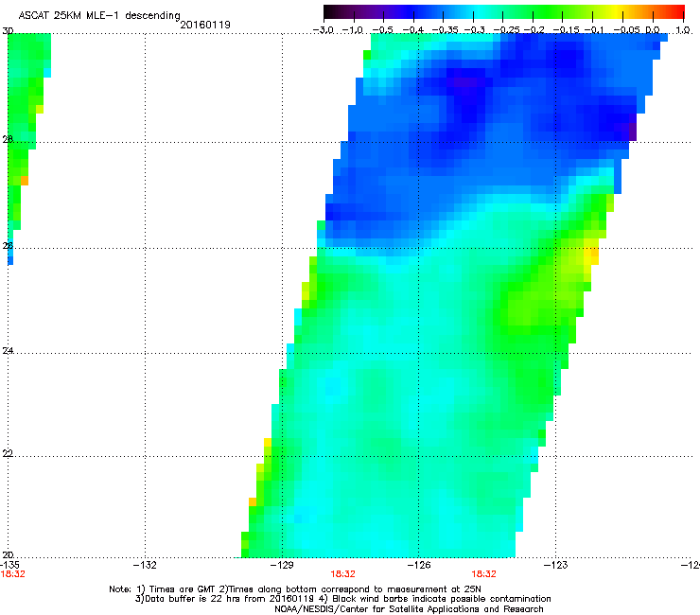The image size is (700, 615).
Task: Click the longitude label -126
Action: [x=419, y=565]
